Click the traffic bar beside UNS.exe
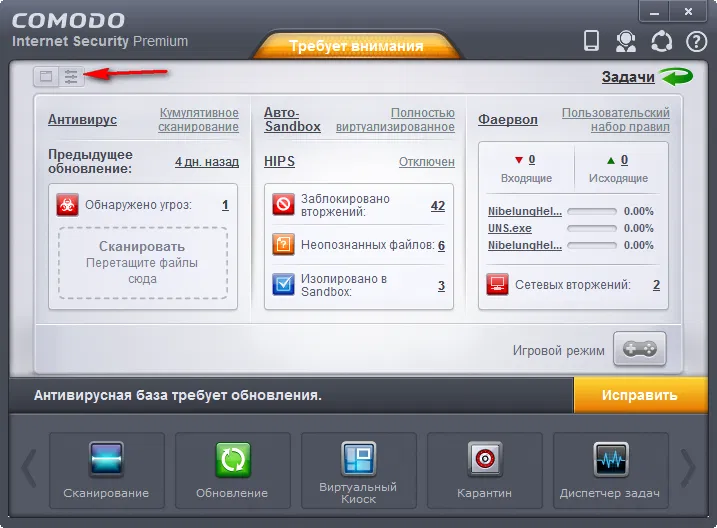The height and width of the screenshot is (528, 717). (x=592, y=228)
